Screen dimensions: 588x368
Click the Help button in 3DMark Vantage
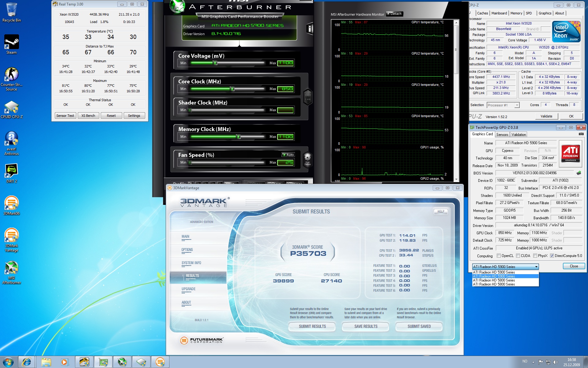click(x=441, y=211)
